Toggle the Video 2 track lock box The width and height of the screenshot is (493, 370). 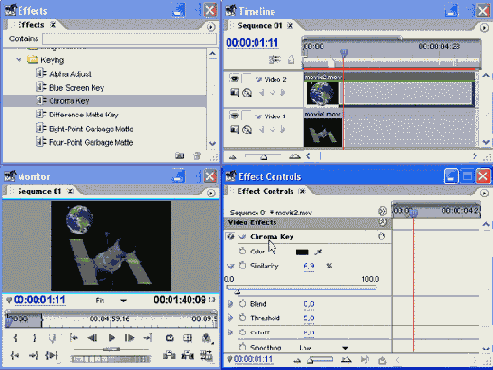pyautogui.click(x=246, y=78)
